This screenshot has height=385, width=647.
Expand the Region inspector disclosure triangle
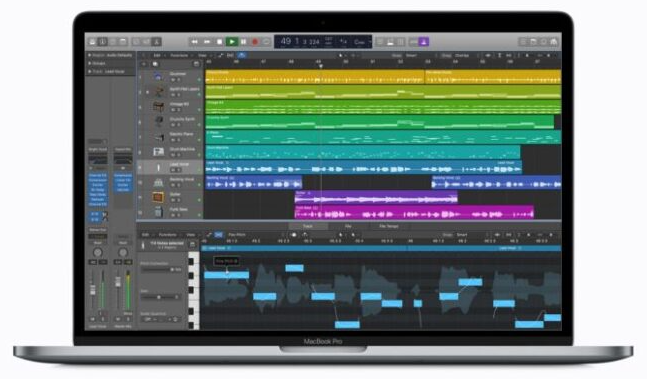tap(90, 55)
